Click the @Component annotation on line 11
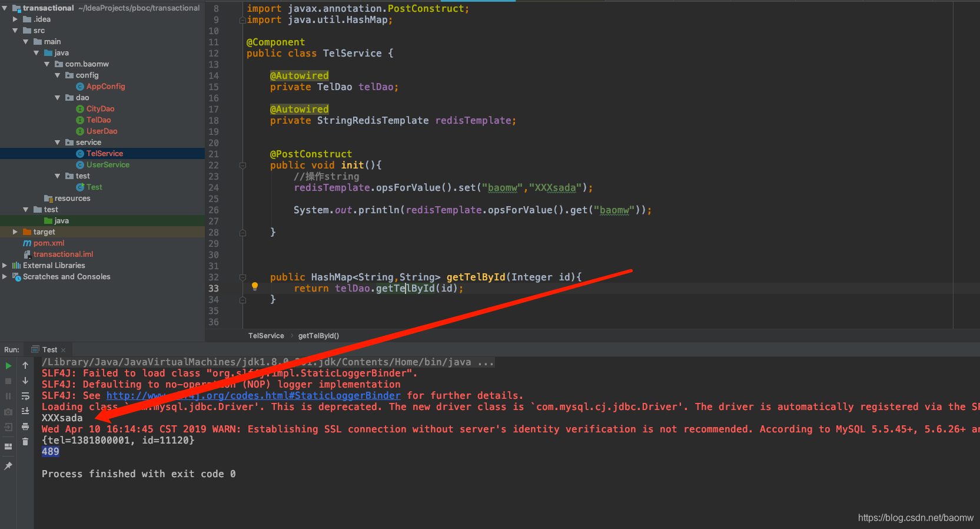This screenshot has height=529, width=980. (275, 42)
